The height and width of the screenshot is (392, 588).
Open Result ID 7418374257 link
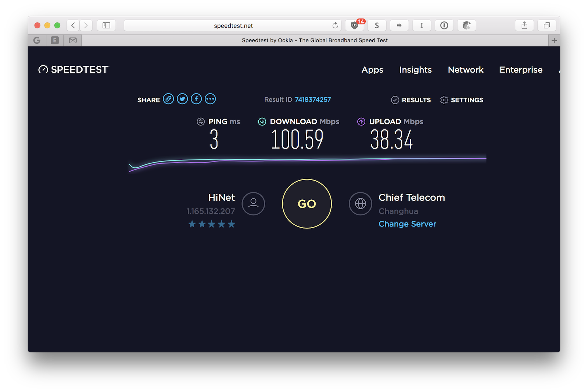click(x=313, y=99)
